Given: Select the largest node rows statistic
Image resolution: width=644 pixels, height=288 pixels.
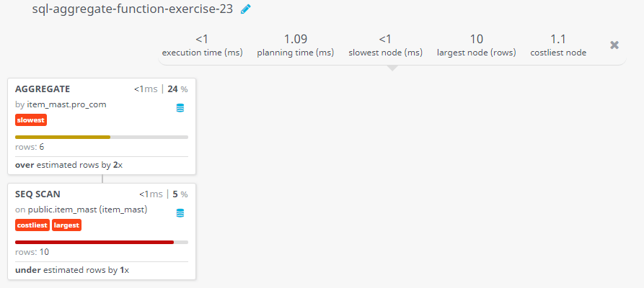Looking at the screenshot, I should pyautogui.click(x=477, y=45).
